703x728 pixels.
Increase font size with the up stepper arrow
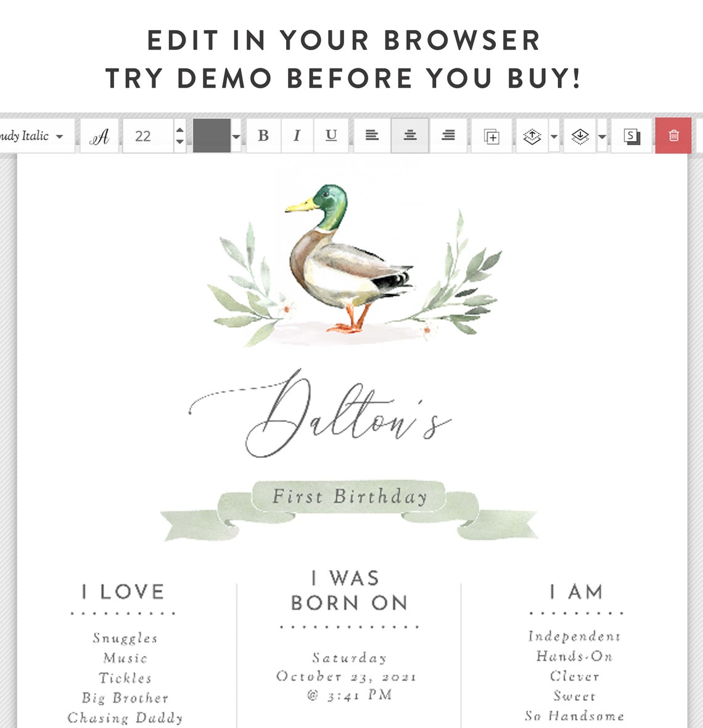pyautogui.click(x=179, y=130)
